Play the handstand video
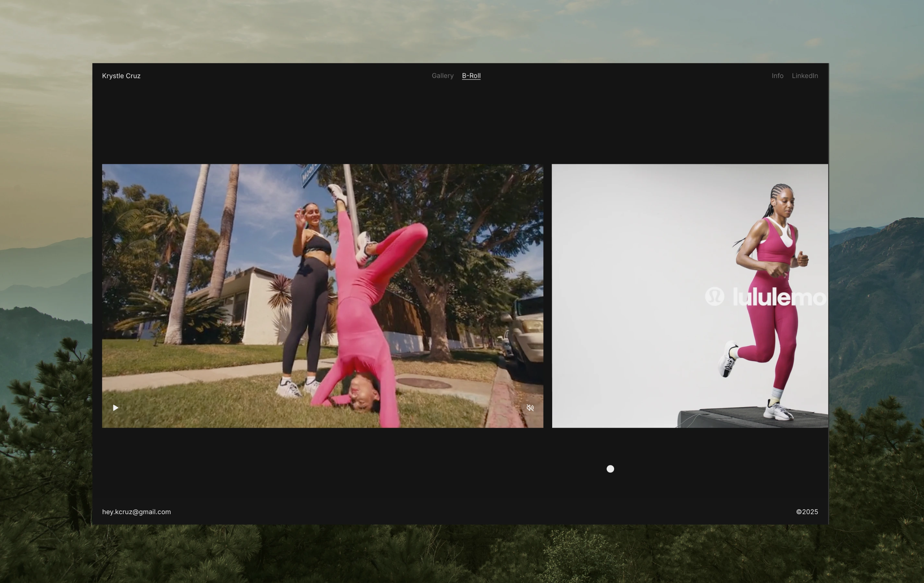This screenshot has width=924, height=583. click(115, 408)
